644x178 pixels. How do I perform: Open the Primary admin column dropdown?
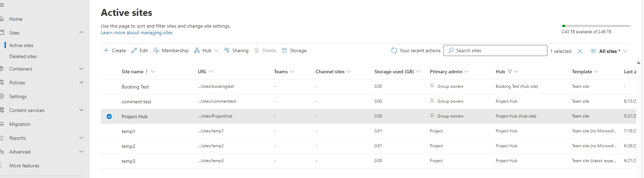click(467, 72)
